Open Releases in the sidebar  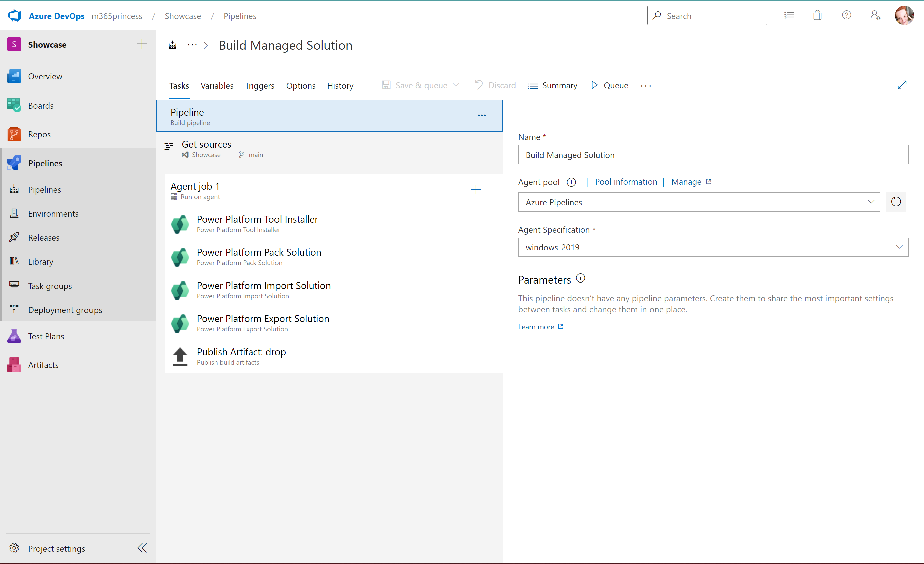coord(78,237)
